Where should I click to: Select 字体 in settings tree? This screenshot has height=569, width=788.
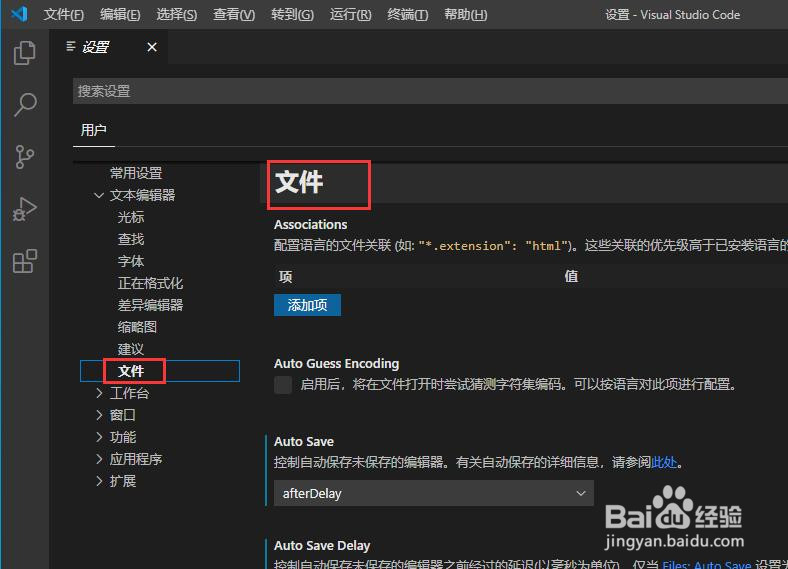pyautogui.click(x=131, y=261)
